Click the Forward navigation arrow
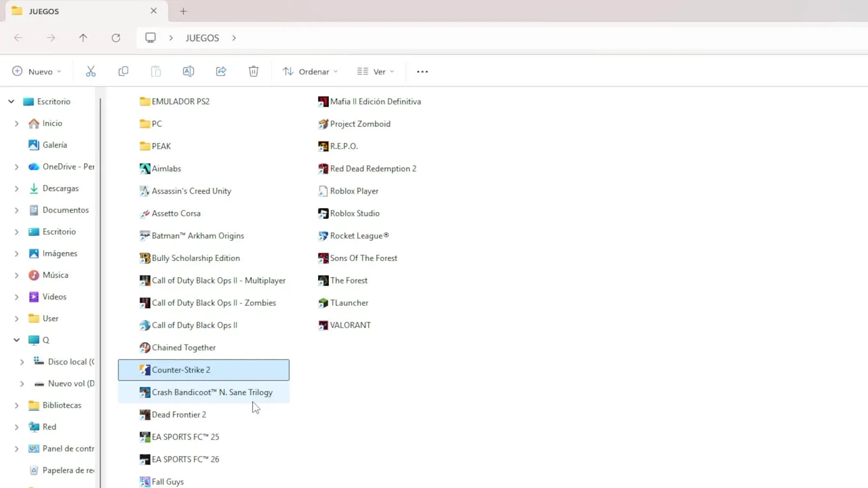The image size is (868, 488). click(x=51, y=38)
